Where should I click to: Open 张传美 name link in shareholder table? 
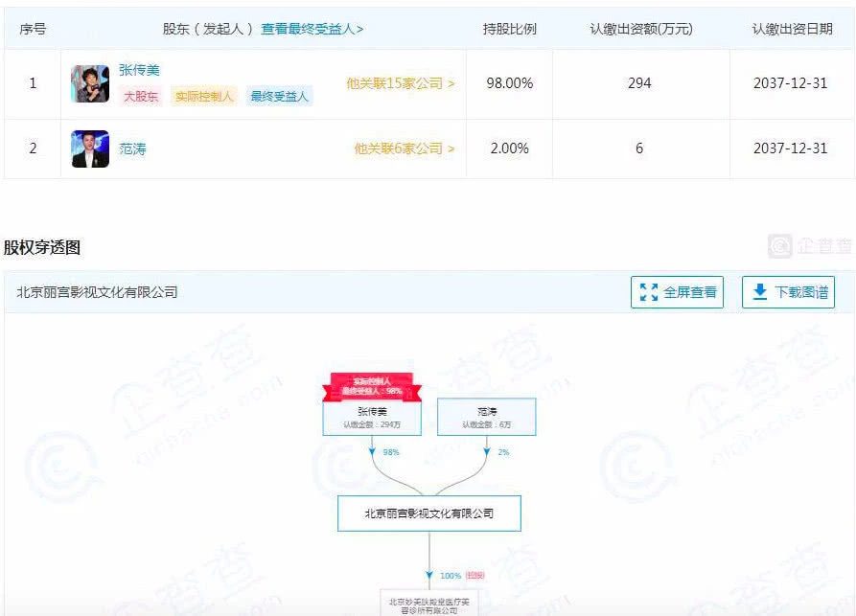tap(139, 70)
